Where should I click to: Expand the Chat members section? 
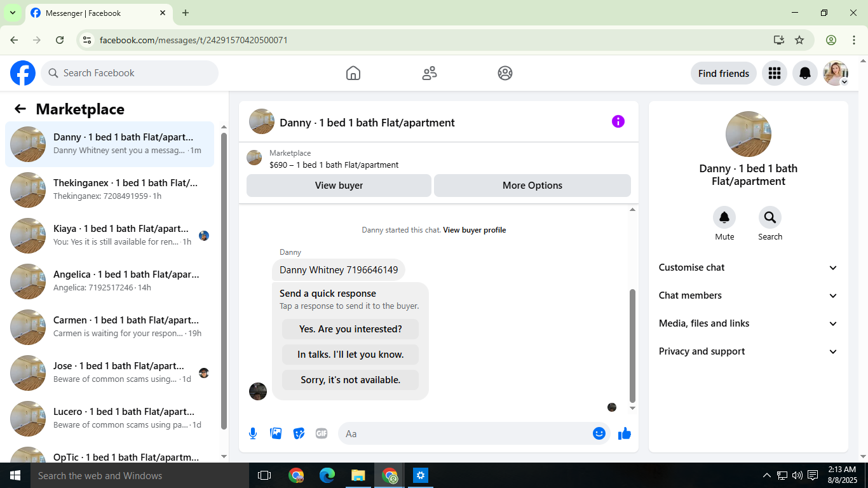click(x=749, y=295)
